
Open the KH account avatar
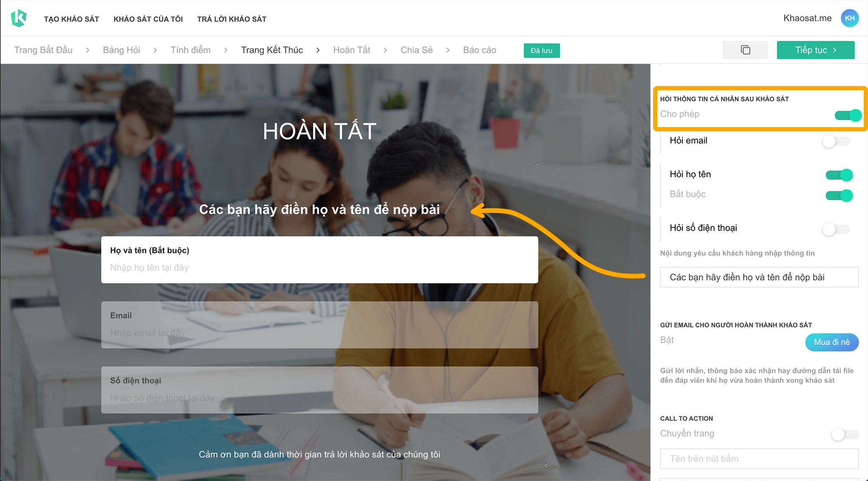tap(850, 18)
